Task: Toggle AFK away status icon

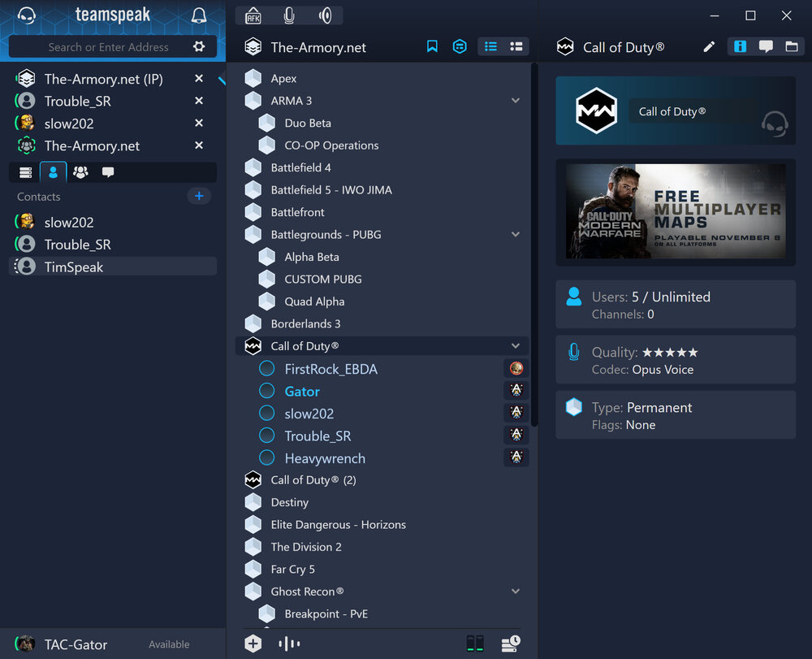Action: tap(253, 15)
